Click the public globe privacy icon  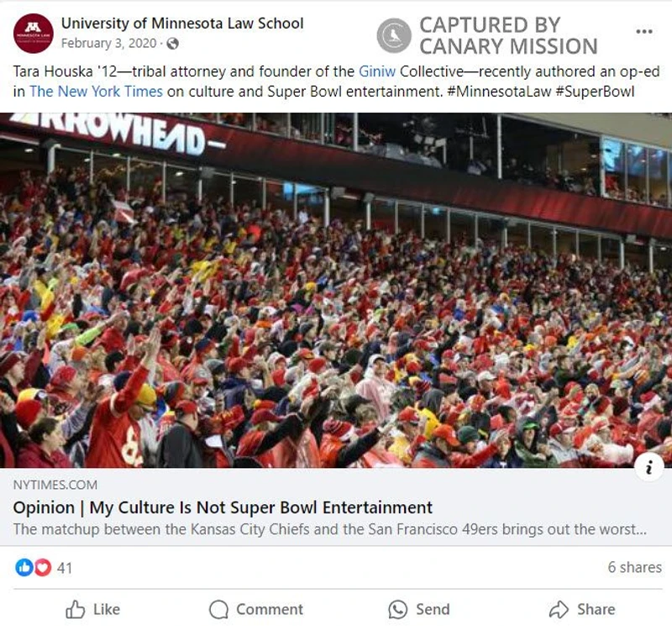172,44
